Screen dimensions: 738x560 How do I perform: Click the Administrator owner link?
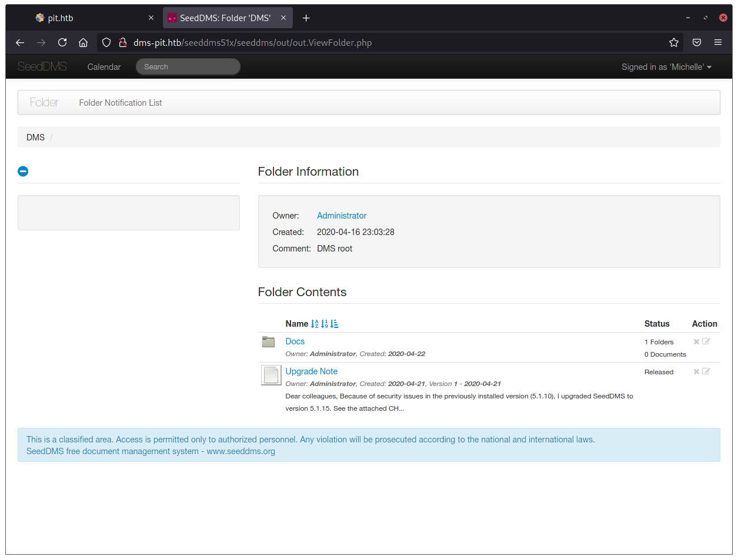tap(341, 216)
